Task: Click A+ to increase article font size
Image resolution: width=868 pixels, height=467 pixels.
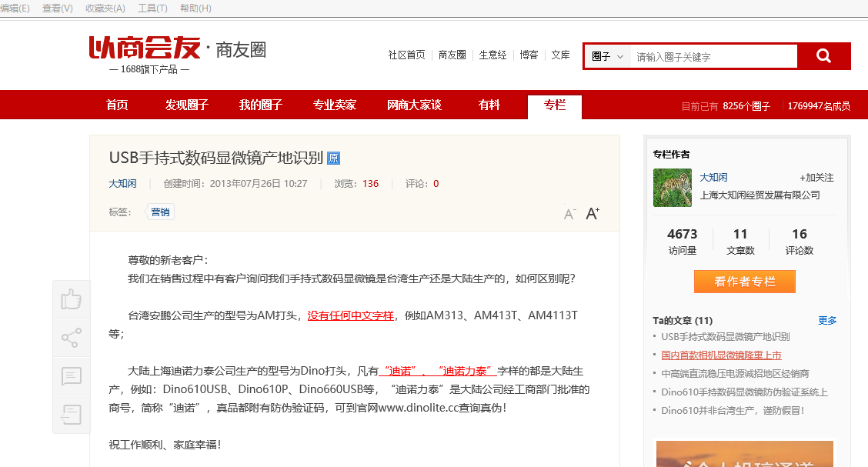Action: pyautogui.click(x=592, y=212)
